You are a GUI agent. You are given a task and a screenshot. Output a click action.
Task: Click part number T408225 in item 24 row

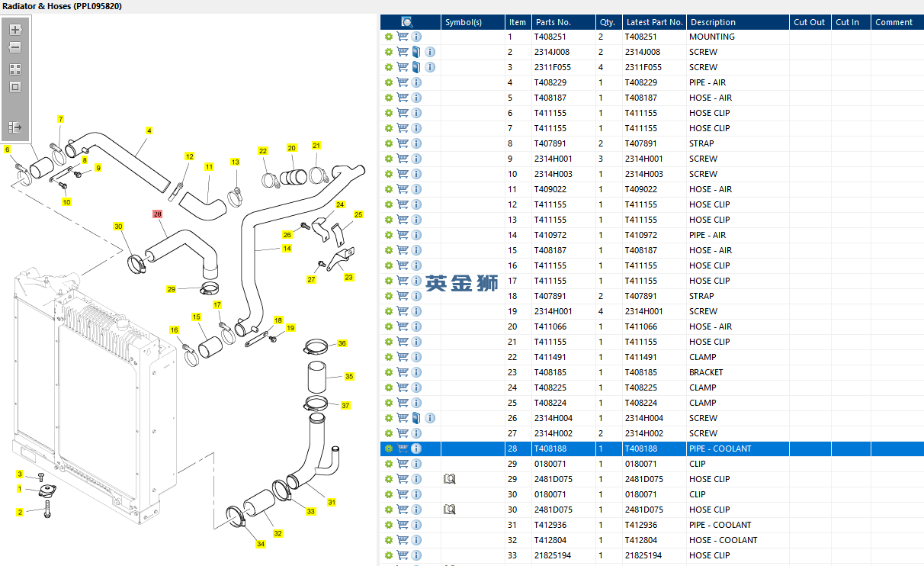550,388
